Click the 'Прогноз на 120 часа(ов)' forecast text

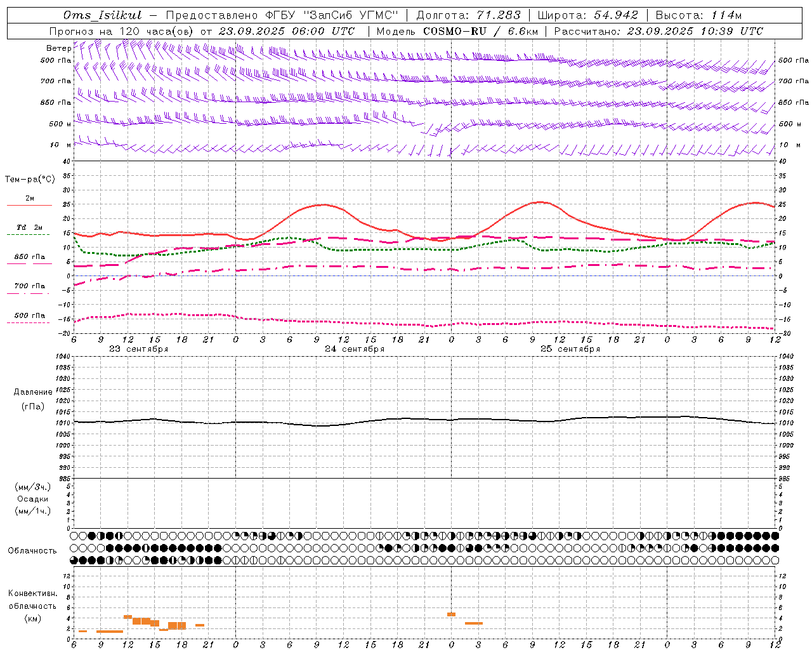click(122, 31)
